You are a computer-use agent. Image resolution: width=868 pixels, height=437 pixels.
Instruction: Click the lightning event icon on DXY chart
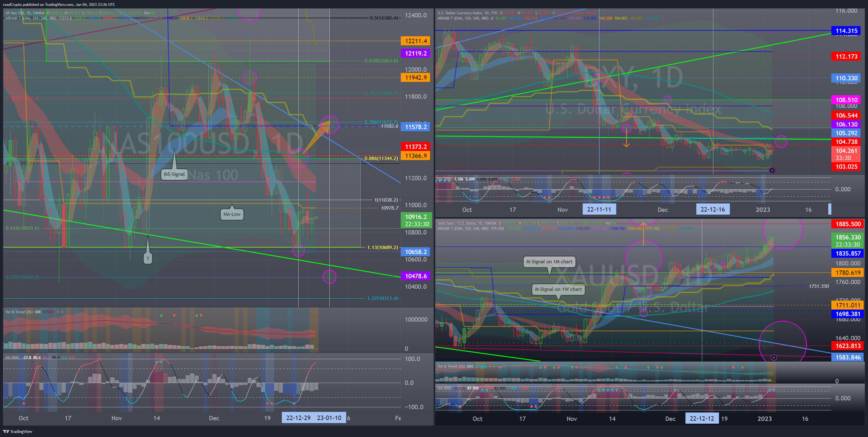click(x=772, y=170)
